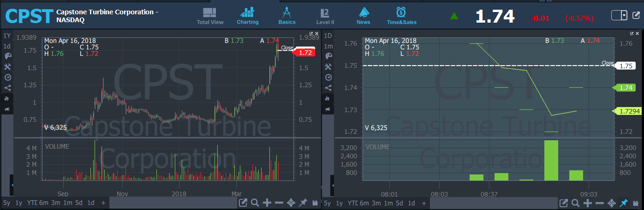Select 3m range on left chart

click(55, 203)
